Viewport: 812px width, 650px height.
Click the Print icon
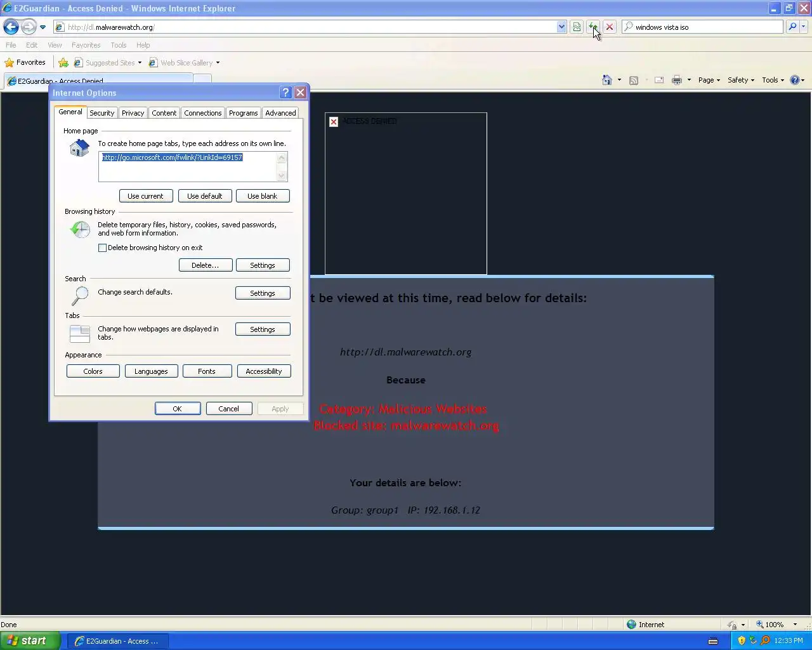(677, 80)
